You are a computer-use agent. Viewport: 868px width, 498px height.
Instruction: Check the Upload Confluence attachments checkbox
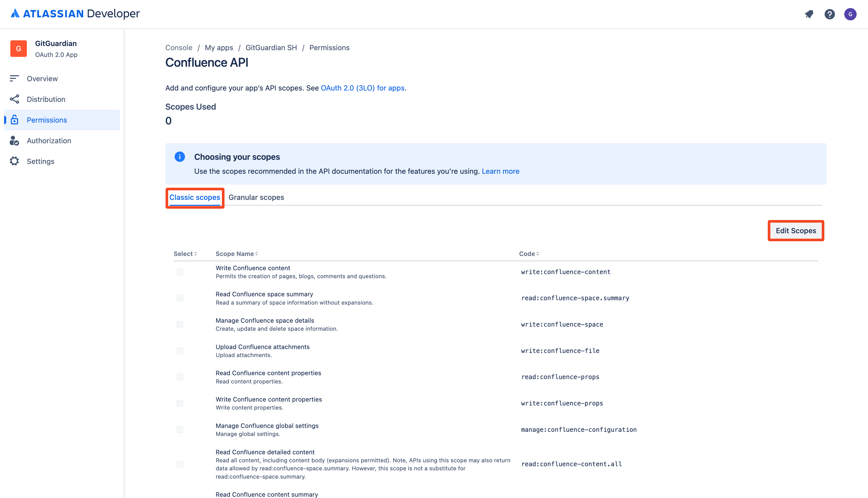pyautogui.click(x=180, y=351)
